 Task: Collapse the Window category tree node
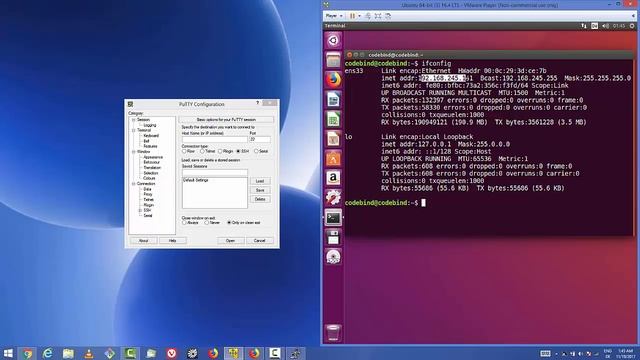[x=133, y=152]
